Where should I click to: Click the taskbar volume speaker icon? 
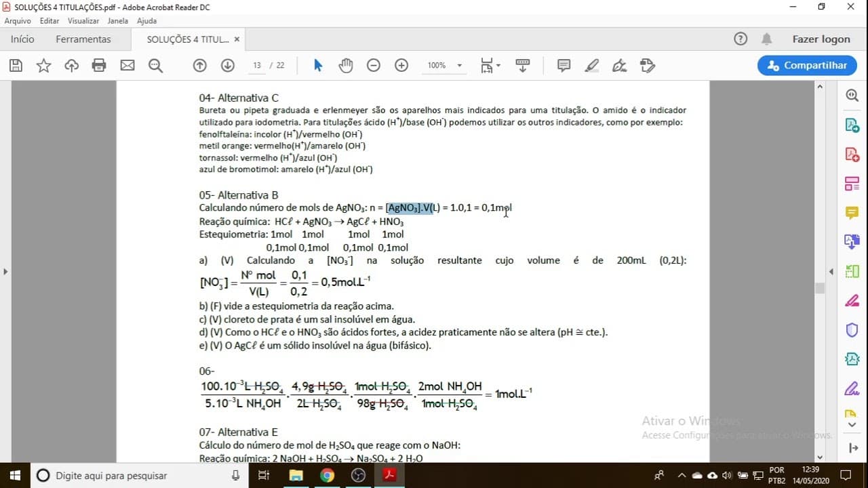point(727,475)
